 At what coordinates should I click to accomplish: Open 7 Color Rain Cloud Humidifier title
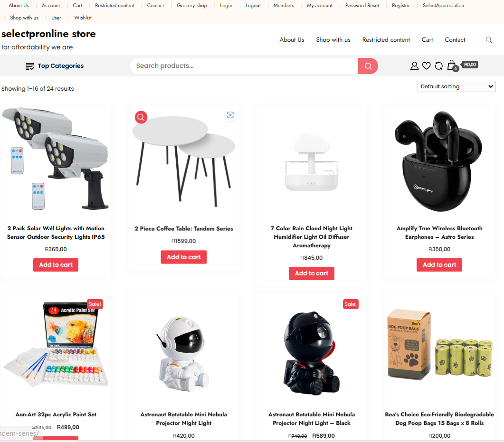[312, 237]
